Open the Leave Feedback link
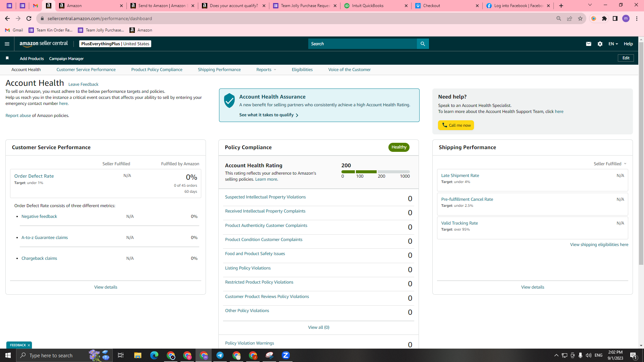 coord(83,84)
